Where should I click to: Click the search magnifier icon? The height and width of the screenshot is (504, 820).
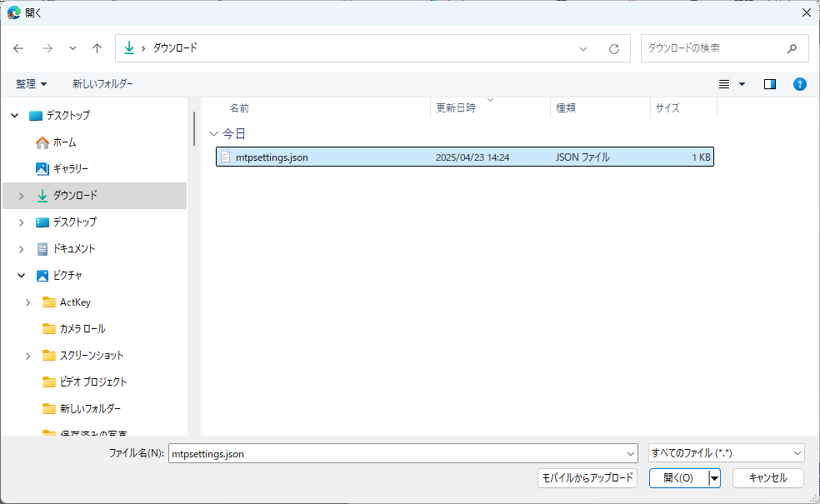792,48
